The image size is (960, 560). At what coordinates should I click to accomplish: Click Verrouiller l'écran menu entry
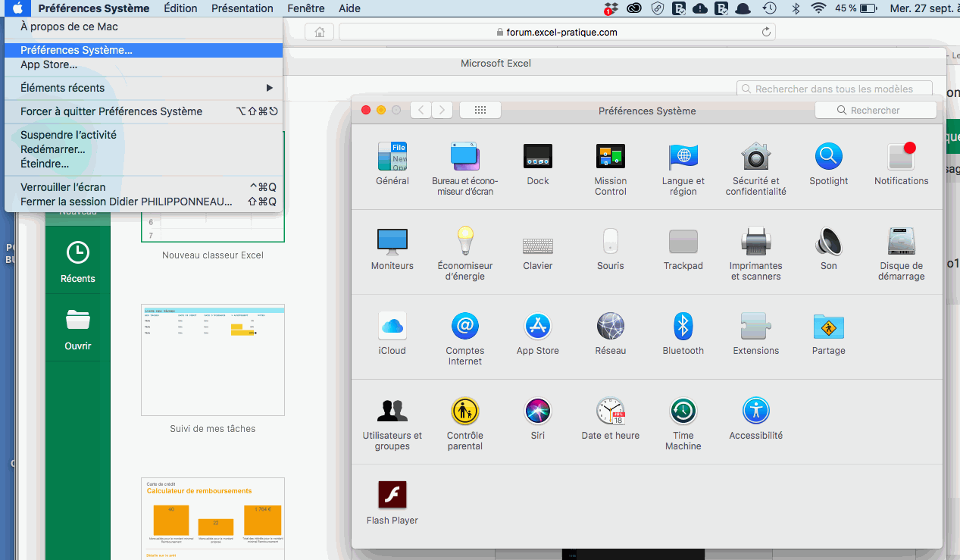pyautogui.click(x=63, y=187)
